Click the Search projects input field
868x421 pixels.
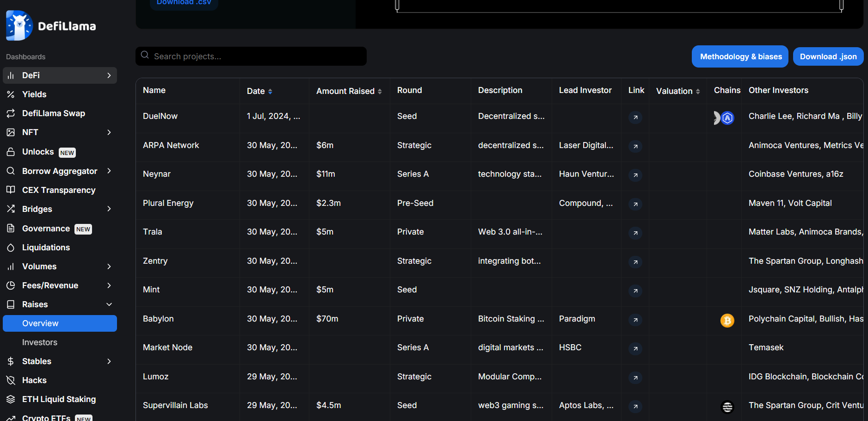click(251, 56)
